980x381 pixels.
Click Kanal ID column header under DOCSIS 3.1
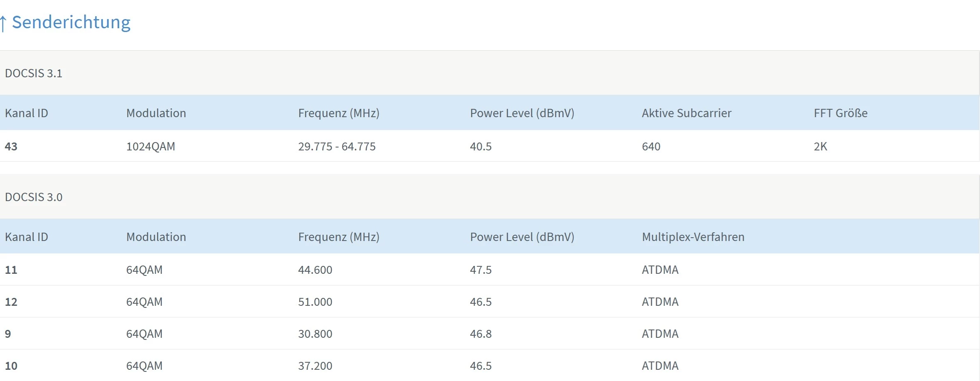coord(27,113)
